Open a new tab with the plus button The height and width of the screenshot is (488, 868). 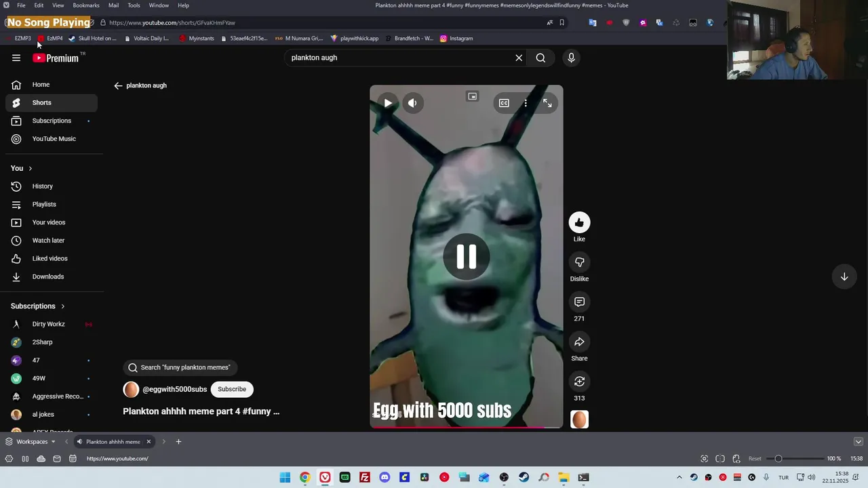[x=178, y=442]
